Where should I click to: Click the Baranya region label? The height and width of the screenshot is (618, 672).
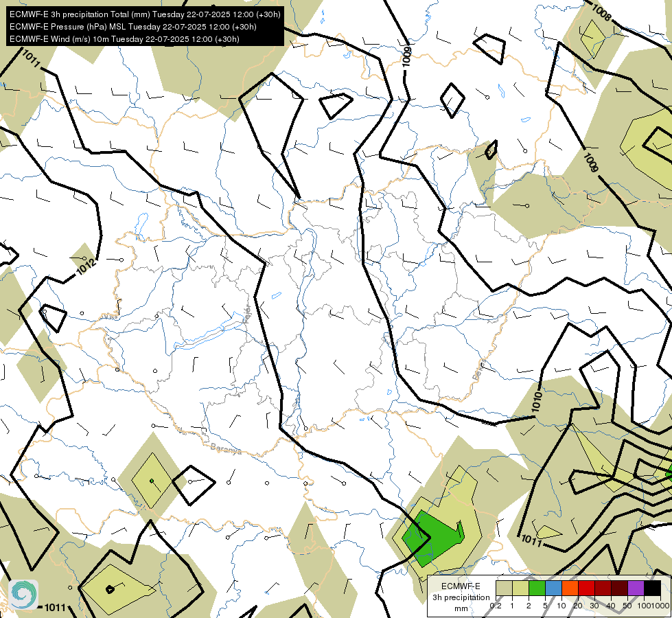(226, 449)
